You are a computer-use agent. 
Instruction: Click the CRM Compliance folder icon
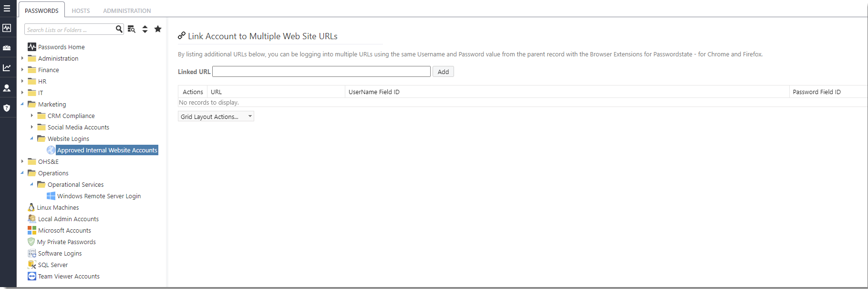pyautogui.click(x=41, y=116)
